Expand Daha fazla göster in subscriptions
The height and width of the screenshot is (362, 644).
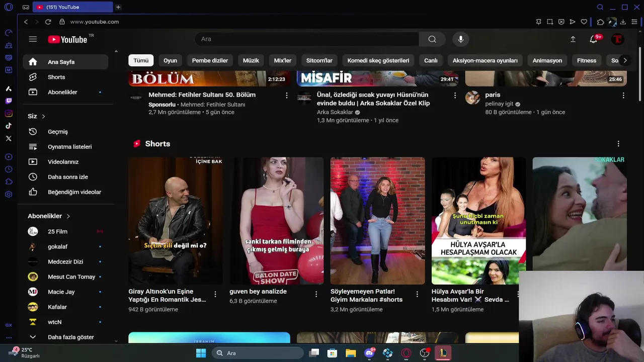click(65, 337)
